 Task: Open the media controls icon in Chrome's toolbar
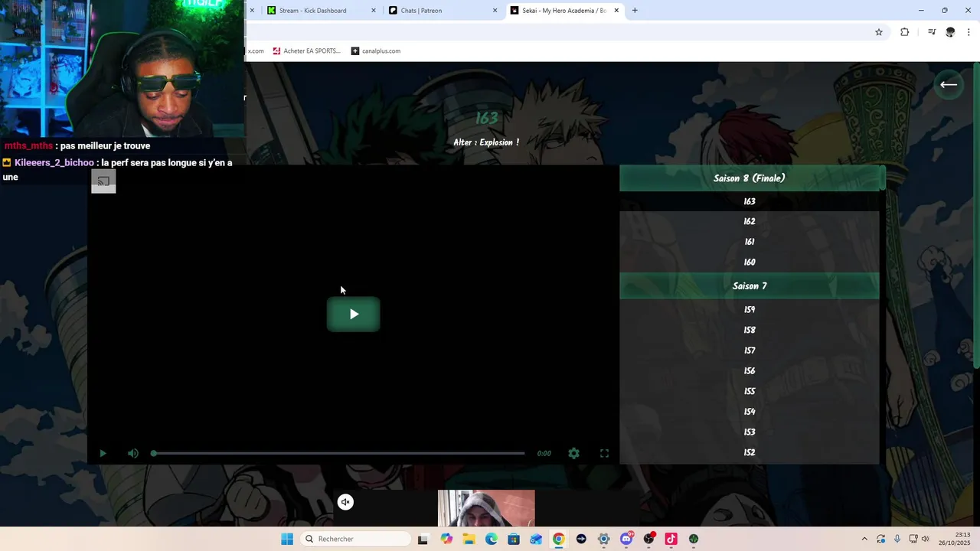point(932,32)
